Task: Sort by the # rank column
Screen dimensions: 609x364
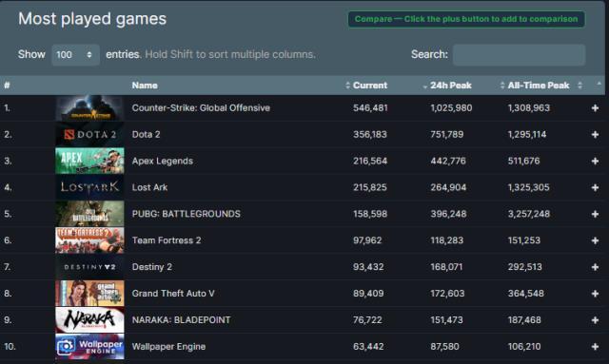Action: point(7,86)
